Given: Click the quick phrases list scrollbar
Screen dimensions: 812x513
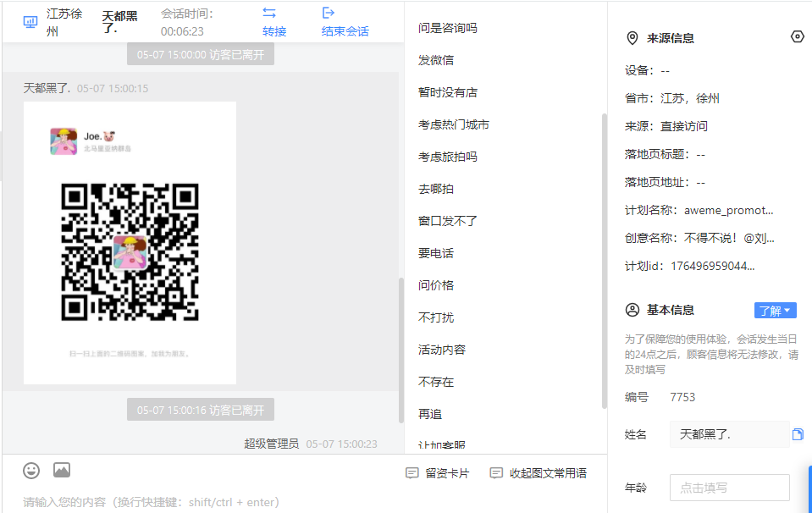Looking at the screenshot, I should coord(604,262).
